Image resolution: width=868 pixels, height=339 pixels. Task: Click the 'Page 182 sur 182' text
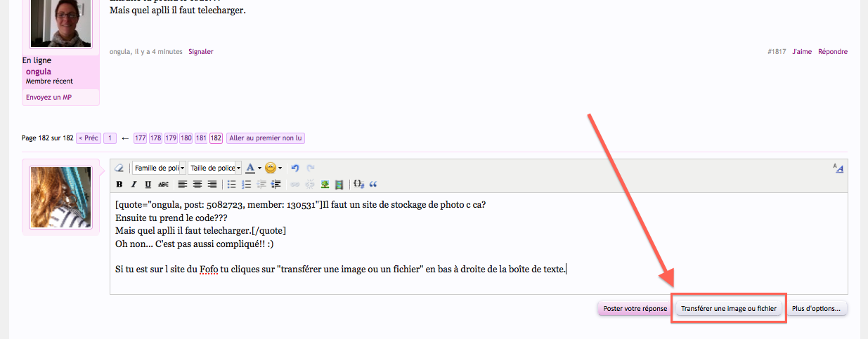point(47,138)
